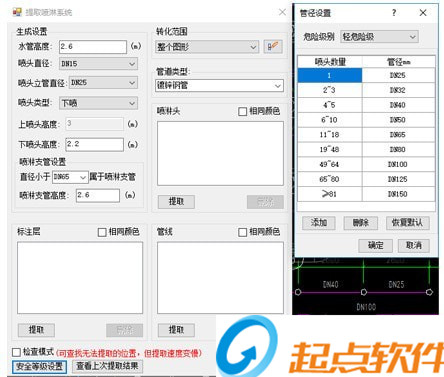Click 提取 button under 标注层 list

pos(36,330)
